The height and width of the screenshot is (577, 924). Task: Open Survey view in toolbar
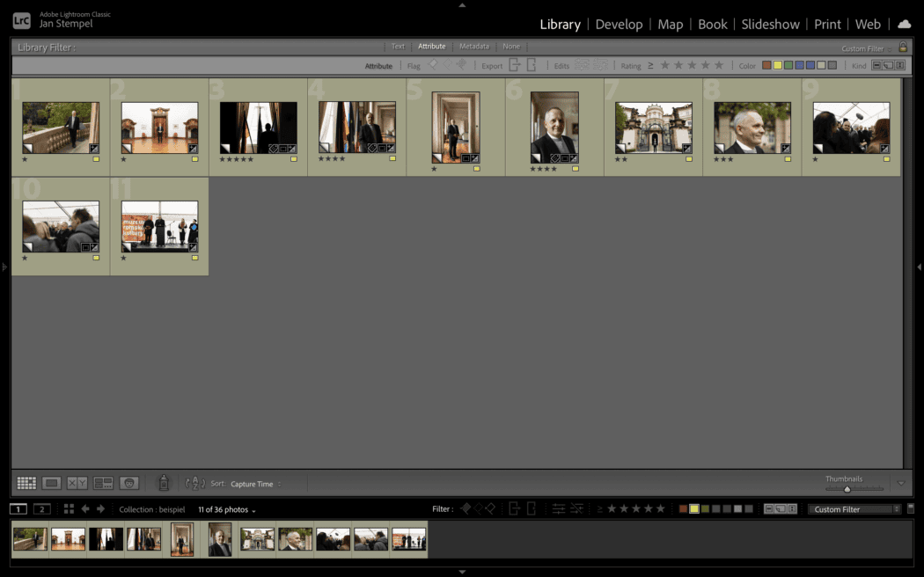coord(103,483)
